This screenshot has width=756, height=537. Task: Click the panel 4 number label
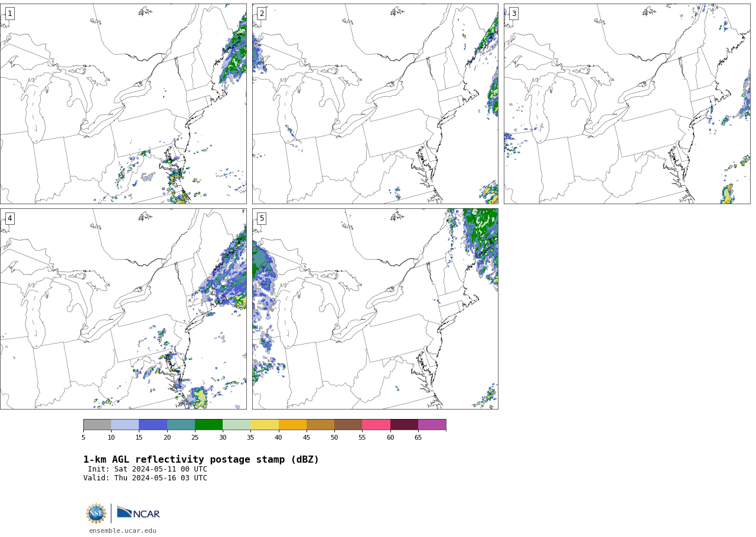[9, 218]
